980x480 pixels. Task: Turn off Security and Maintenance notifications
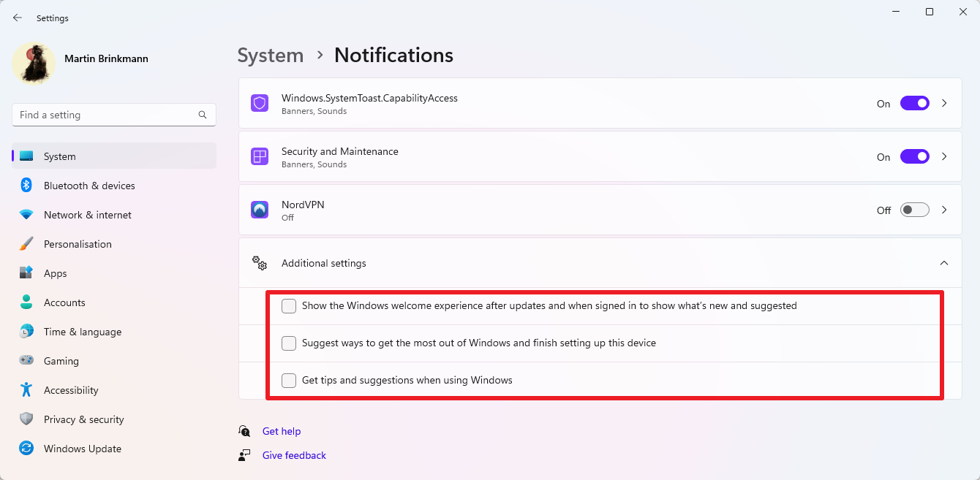[914, 156]
